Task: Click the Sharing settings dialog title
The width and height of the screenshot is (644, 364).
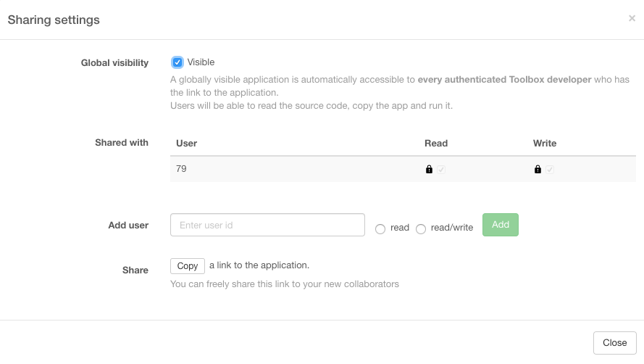Action: click(54, 20)
